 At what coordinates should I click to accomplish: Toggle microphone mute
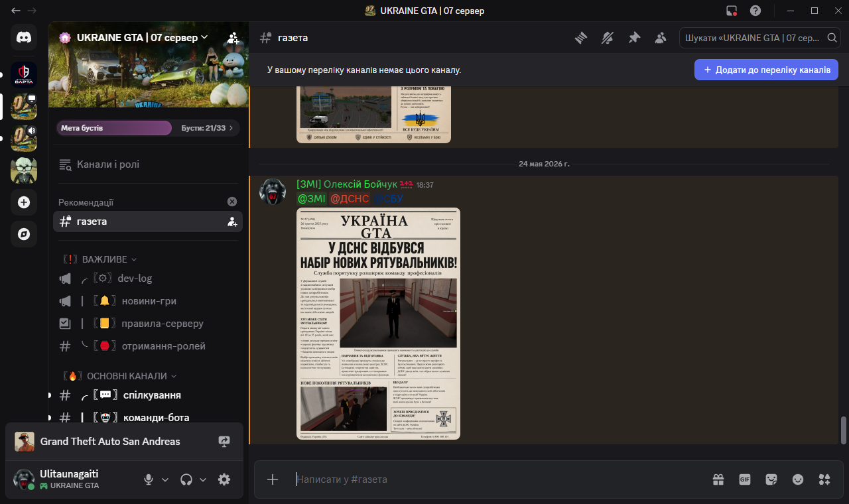click(x=149, y=479)
